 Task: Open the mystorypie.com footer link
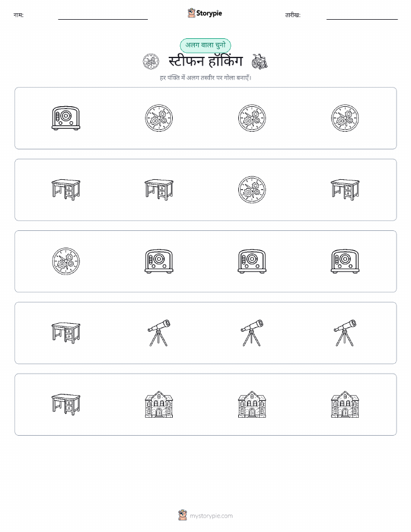pyautogui.click(x=211, y=516)
